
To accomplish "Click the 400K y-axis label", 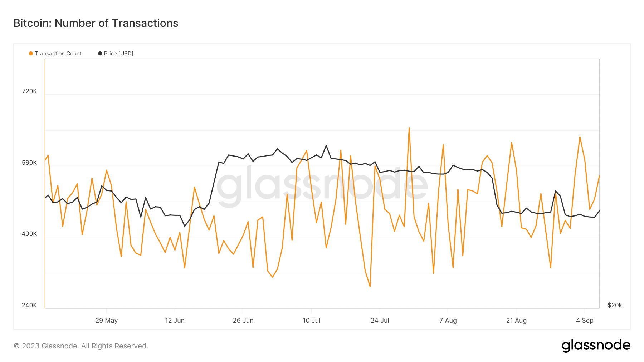I will click(29, 234).
